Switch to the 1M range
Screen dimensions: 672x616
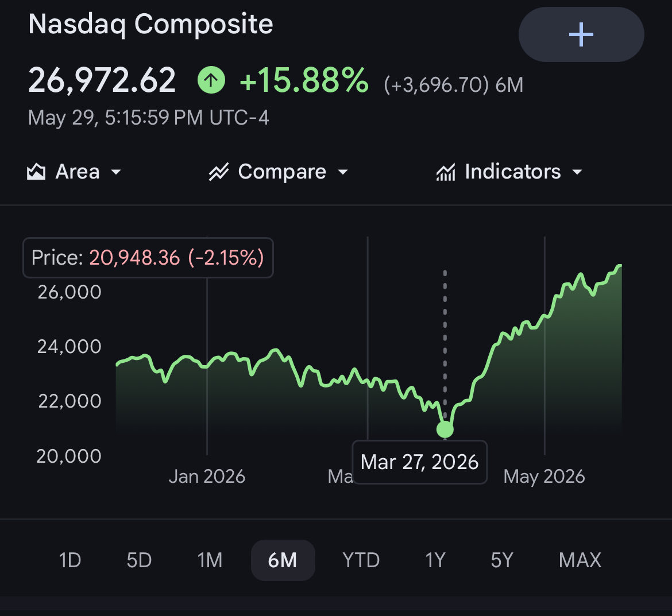[x=210, y=560]
